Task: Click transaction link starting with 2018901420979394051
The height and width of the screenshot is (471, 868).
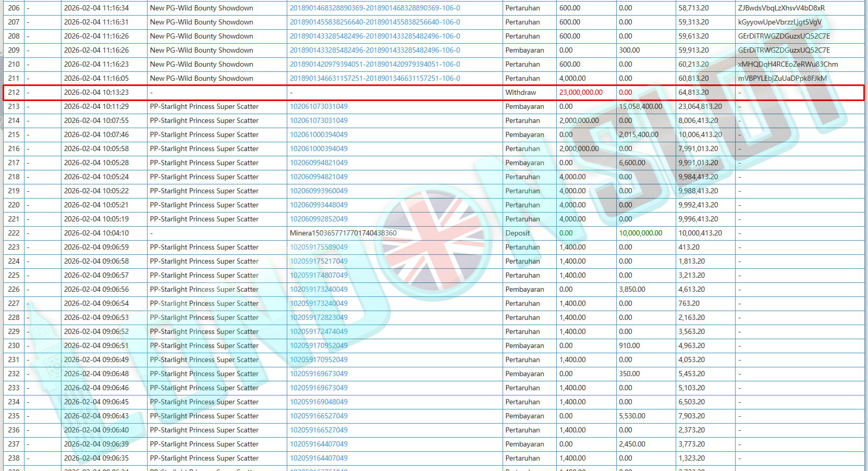Action: coord(375,65)
